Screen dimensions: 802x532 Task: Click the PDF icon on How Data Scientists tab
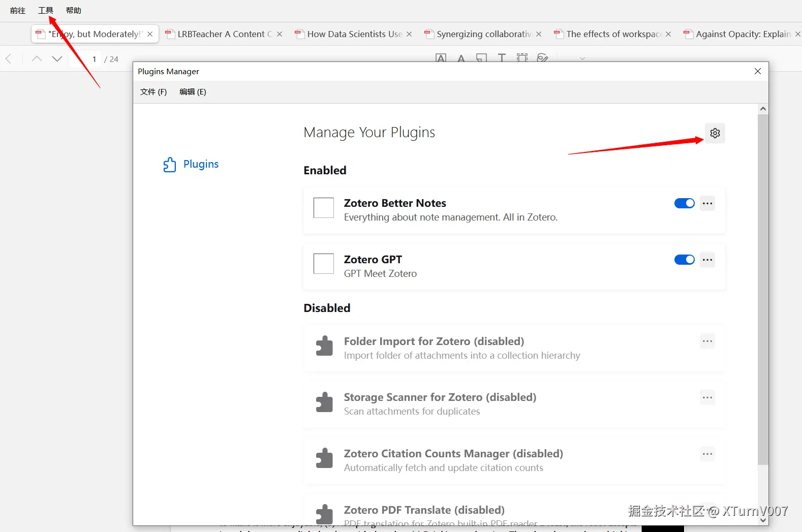click(300, 34)
